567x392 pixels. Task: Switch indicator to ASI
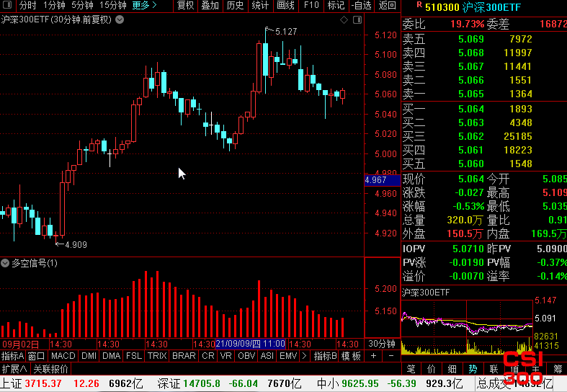pyautogui.click(x=267, y=356)
